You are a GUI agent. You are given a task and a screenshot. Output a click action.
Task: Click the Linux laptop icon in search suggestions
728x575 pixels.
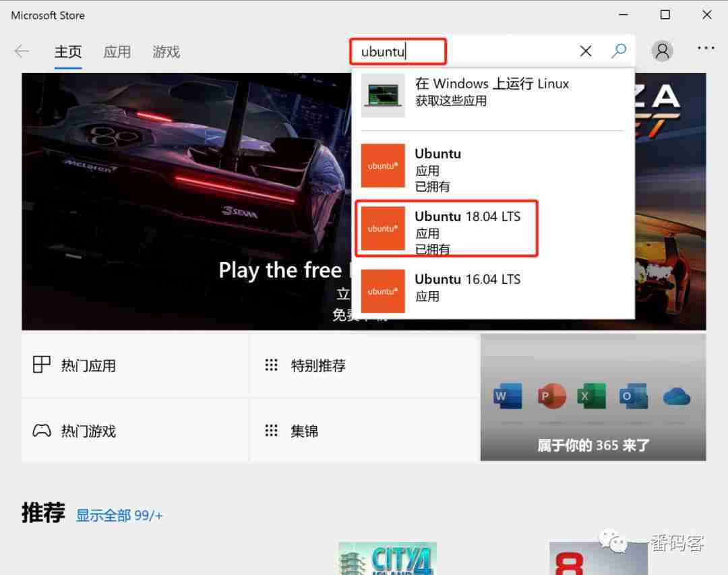(382, 94)
